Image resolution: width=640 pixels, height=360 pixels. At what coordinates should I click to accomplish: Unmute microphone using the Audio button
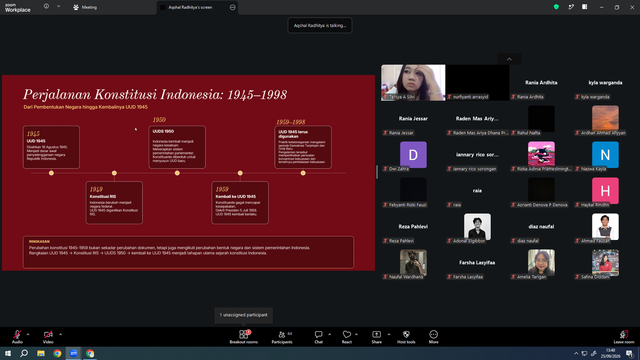tap(17, 337)
